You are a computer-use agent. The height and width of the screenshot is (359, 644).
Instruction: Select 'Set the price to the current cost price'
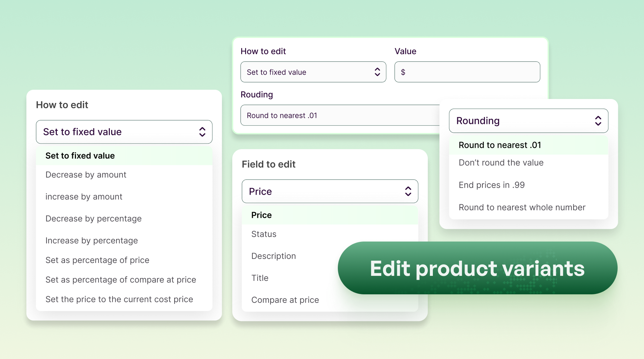click(119, 299)
